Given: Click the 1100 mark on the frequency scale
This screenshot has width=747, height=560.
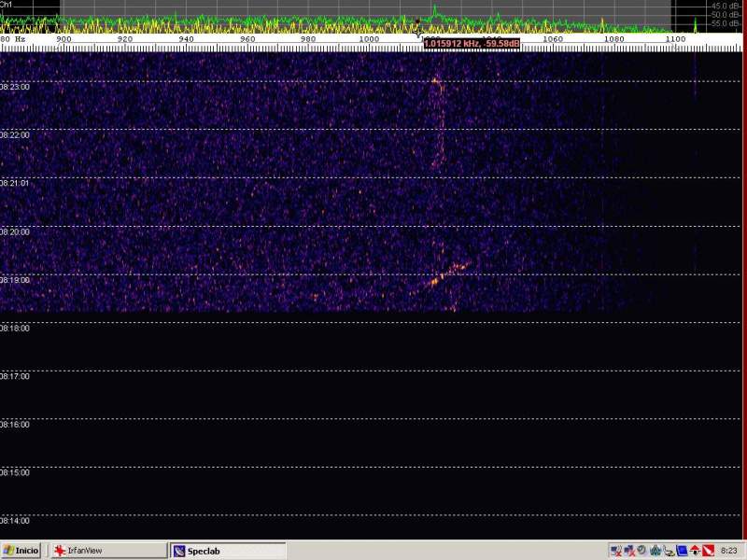Looking at the screenshot, I should (x=675, y=39).
